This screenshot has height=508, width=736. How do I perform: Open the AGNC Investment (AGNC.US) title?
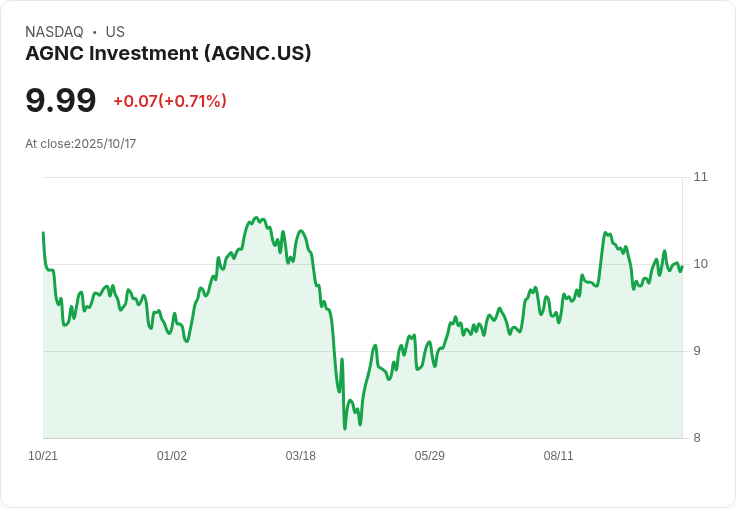pyautogui.click(x=168, y=53)
